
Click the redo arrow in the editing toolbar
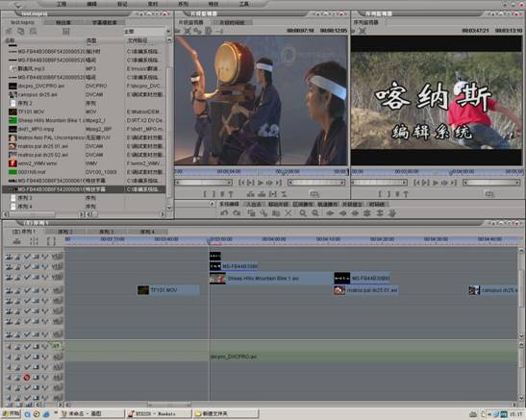[237, 212]
